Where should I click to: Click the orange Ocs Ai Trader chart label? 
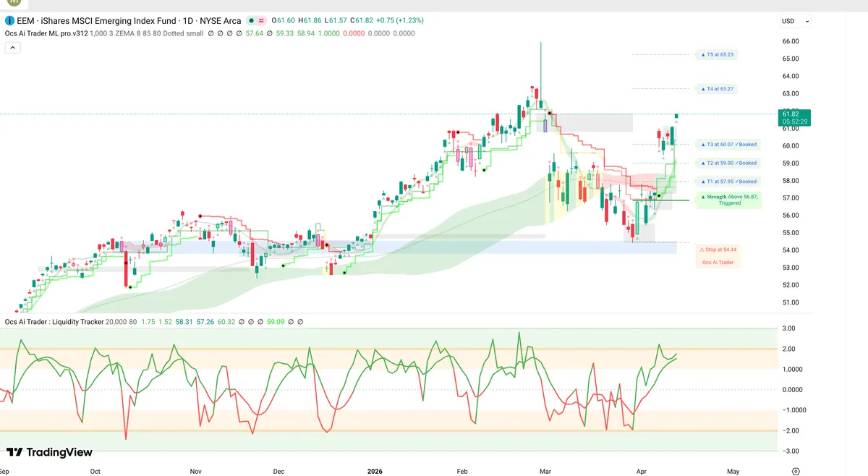pyautogui.click(x=718, y=262)
